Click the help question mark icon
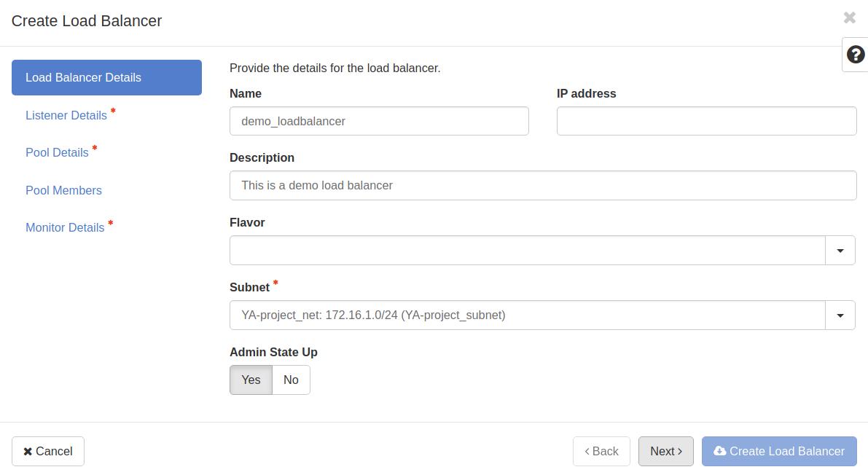The height and width of the screenshot is (475, 868). (856, 55)
